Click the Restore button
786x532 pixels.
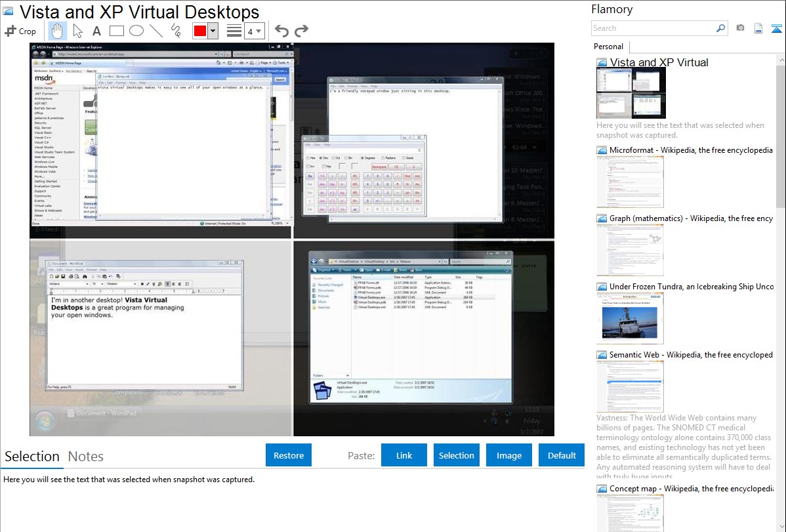click(289, 455)
